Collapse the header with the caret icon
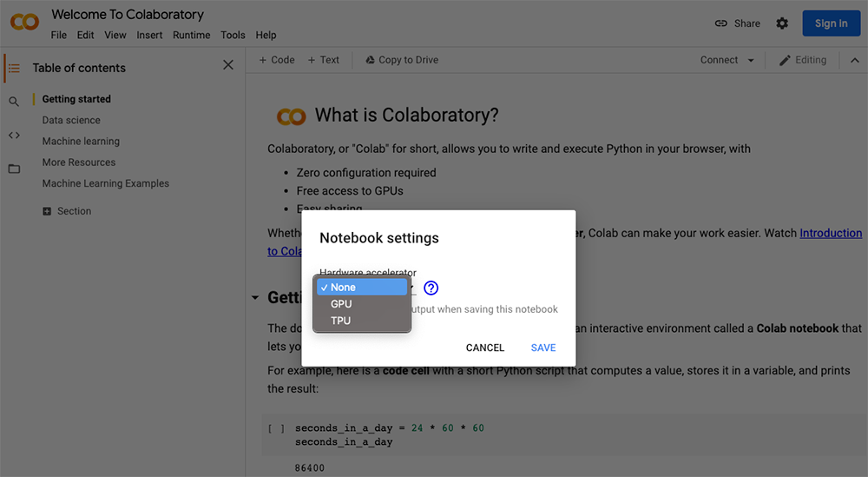Screen dimensions: 868x477 click(855, 60)
